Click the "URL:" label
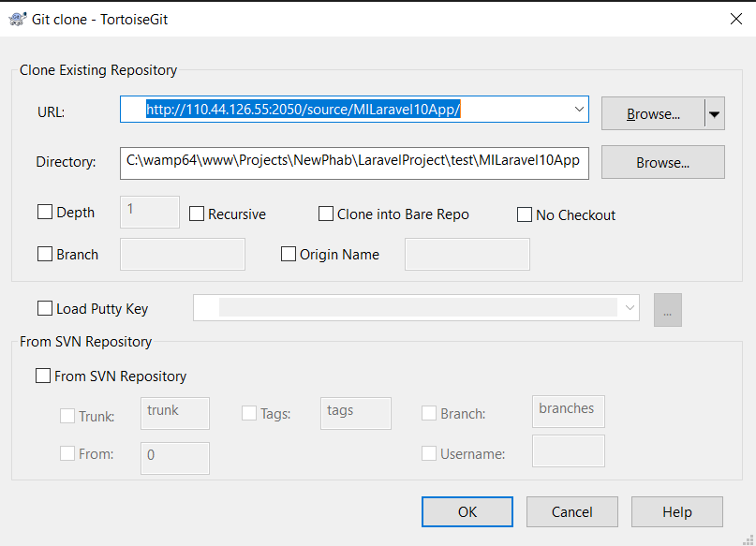This screenshot has width=756, height=546. pyautogui.click(x=52, y=112)
